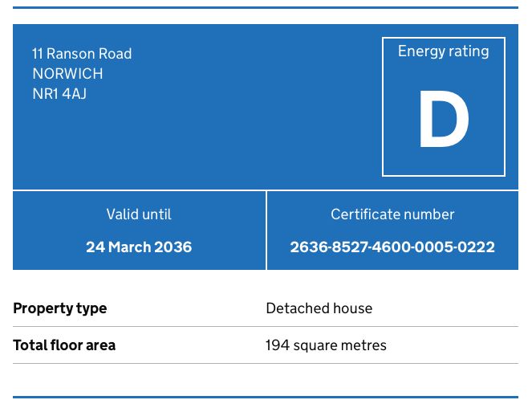Viewport: 532px width, 404px height.
Task: Click the 'Energy rating' heading
Action: (x=444, y=51)
